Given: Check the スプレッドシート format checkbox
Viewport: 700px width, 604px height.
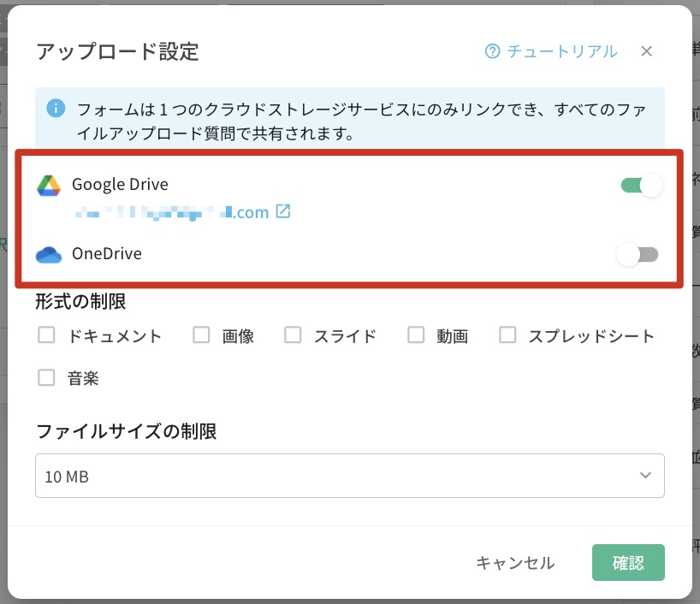Looking at the screenshot, I should coord(507,335).
